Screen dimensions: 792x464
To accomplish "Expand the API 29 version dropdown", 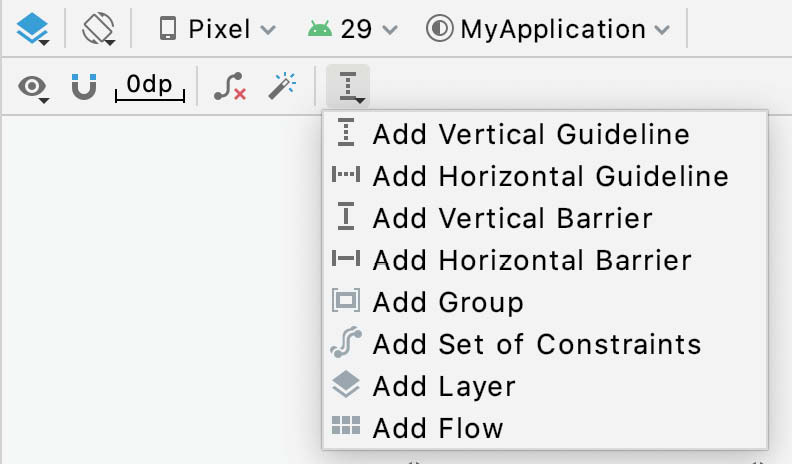I will point(353,29).
